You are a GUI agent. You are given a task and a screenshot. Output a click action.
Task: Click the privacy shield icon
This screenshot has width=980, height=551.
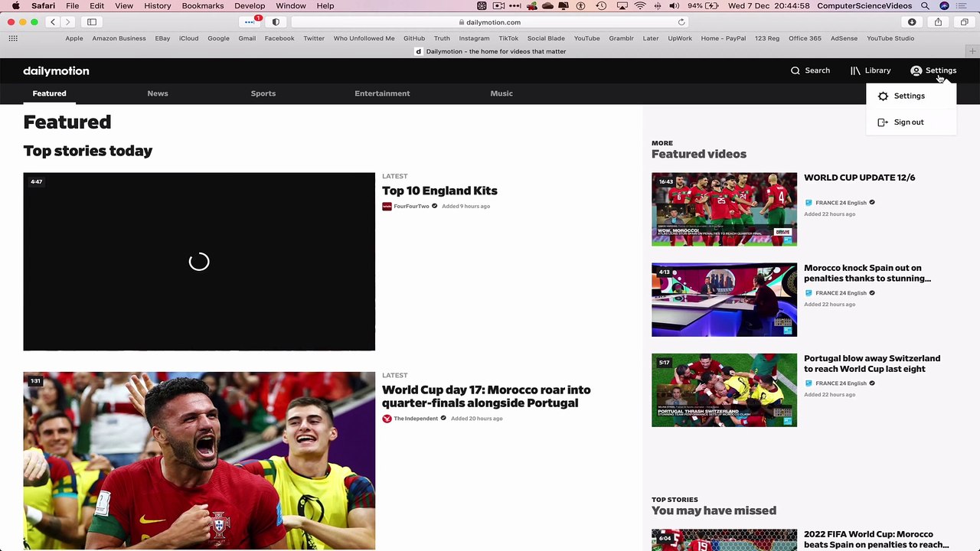(276, 22)
